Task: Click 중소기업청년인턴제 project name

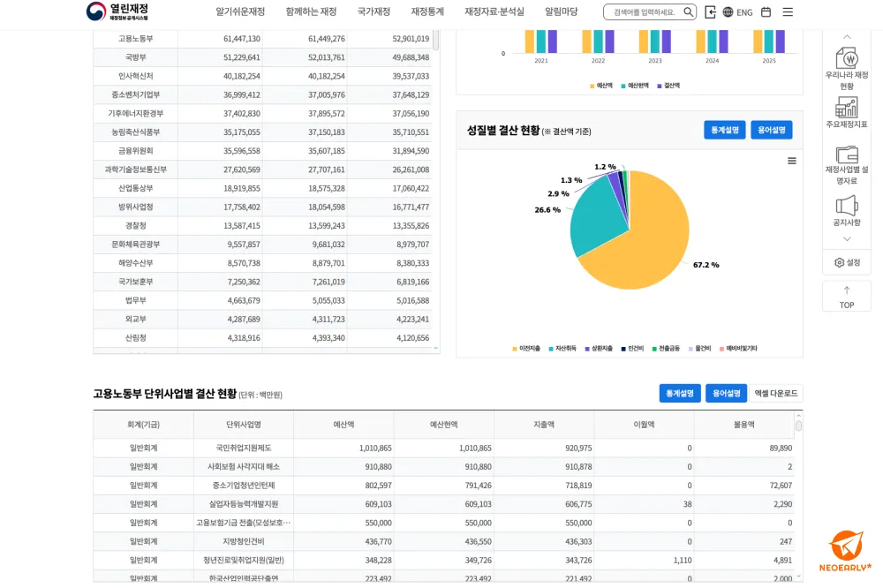Action: (x=244, y=485)
